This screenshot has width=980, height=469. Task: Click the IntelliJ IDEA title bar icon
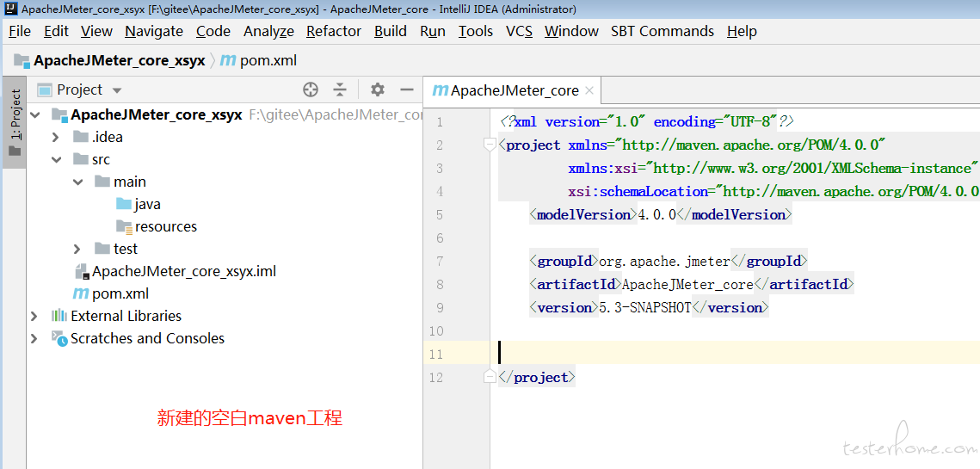click(10, 9)
